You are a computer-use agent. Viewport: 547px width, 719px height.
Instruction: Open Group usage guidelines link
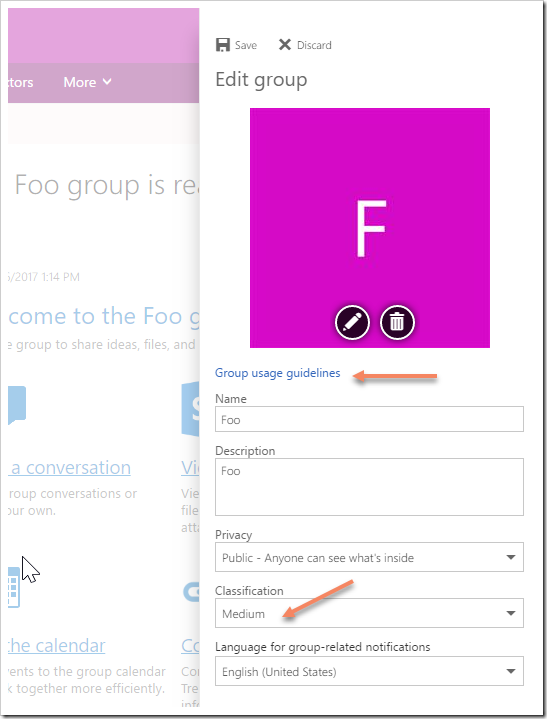pos(278,373)
